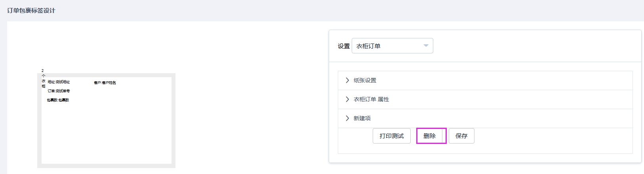Expand the 衣柜订单 属性 panel
The height and width of the screenshot is (174, 644).
tap(371, 99)
